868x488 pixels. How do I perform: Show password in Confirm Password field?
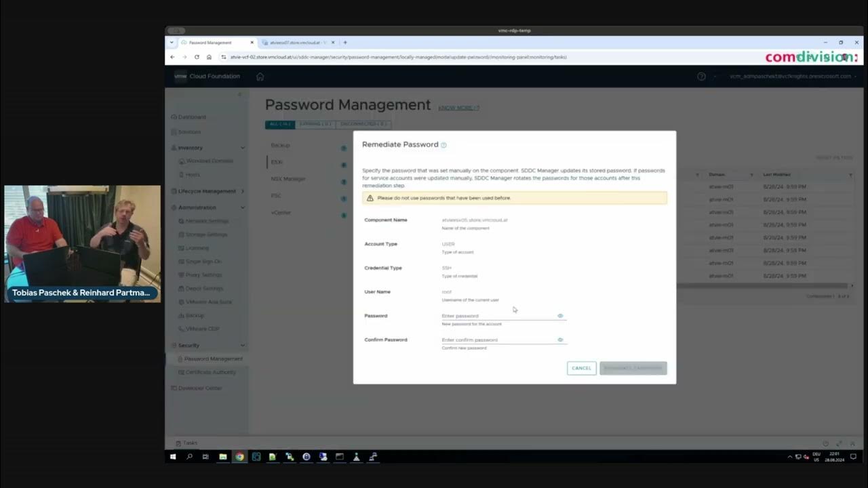[x=560, y=340]
